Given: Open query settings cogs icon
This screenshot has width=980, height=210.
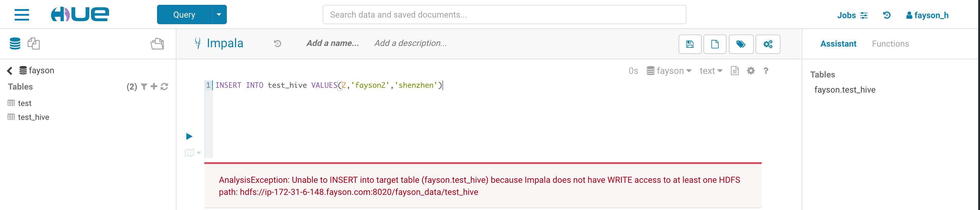Looking at the screenshot, I should pyautogui.click(x=768, y=44).
